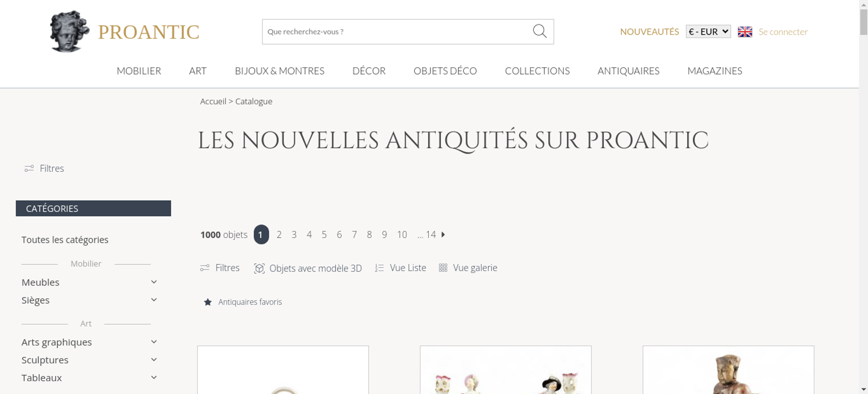Image resolution: width=868 pixels, height=394 pixels.
Task: Click the Se connecter link
Action: click(783, 32)
